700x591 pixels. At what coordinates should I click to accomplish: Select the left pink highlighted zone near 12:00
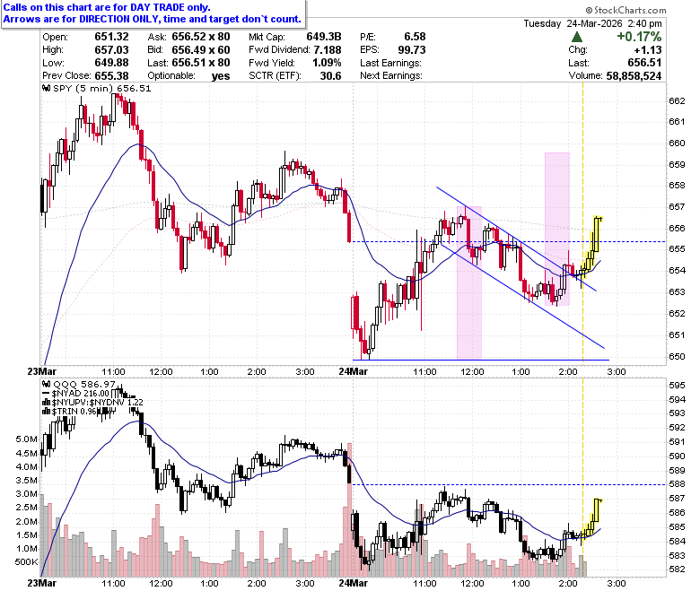[x=469, y=282]
